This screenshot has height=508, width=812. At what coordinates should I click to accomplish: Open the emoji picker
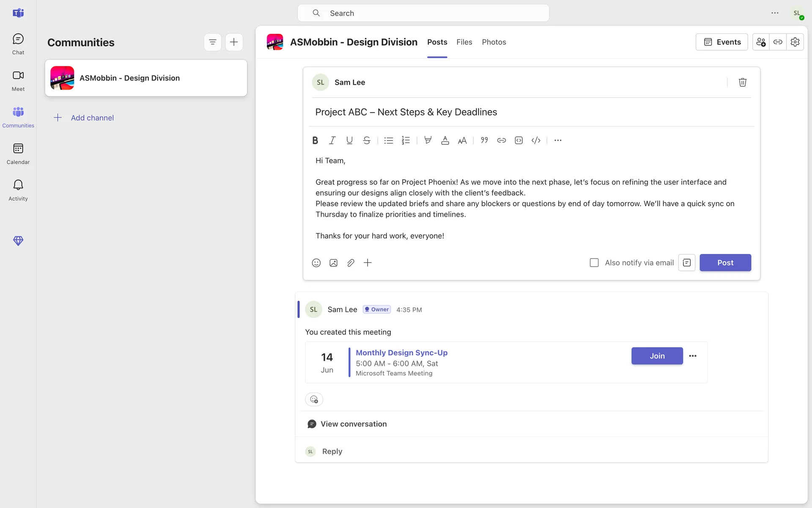pos(316,263)
